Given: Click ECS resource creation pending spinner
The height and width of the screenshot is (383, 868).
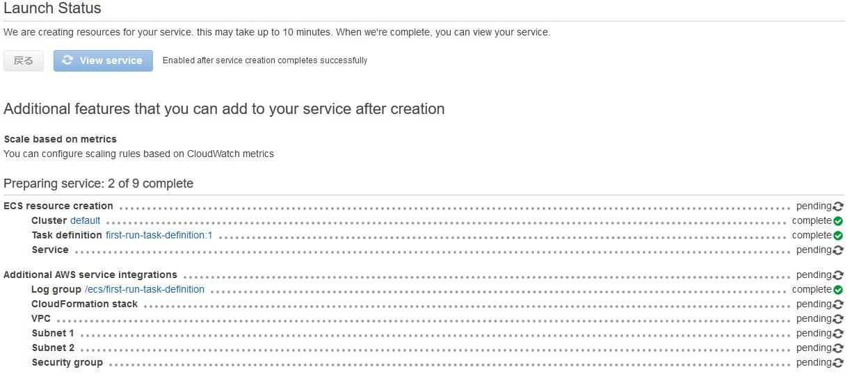Looking at the screenshot, I should tap(838, 206).
